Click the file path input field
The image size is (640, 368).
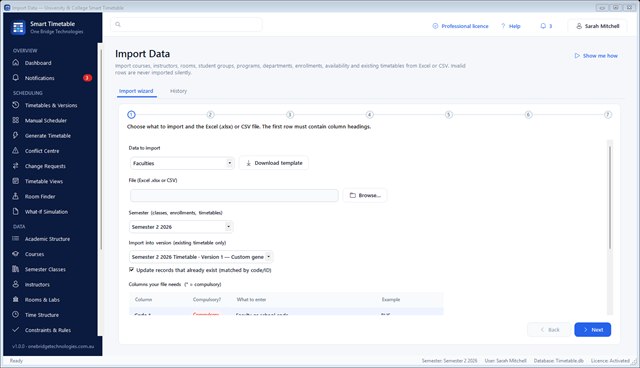pos(234,195)
